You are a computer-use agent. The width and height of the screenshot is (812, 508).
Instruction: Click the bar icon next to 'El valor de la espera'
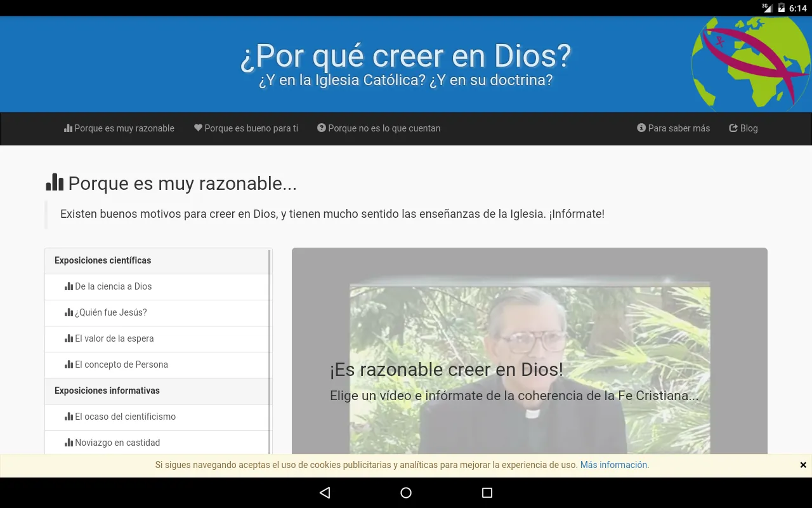coord(69,338)
